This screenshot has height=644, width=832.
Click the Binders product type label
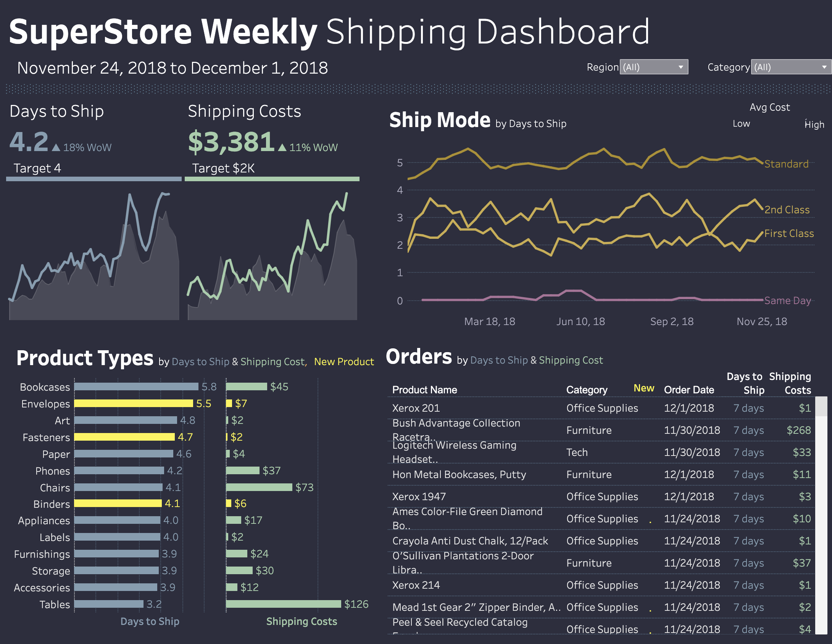(52, 504)
